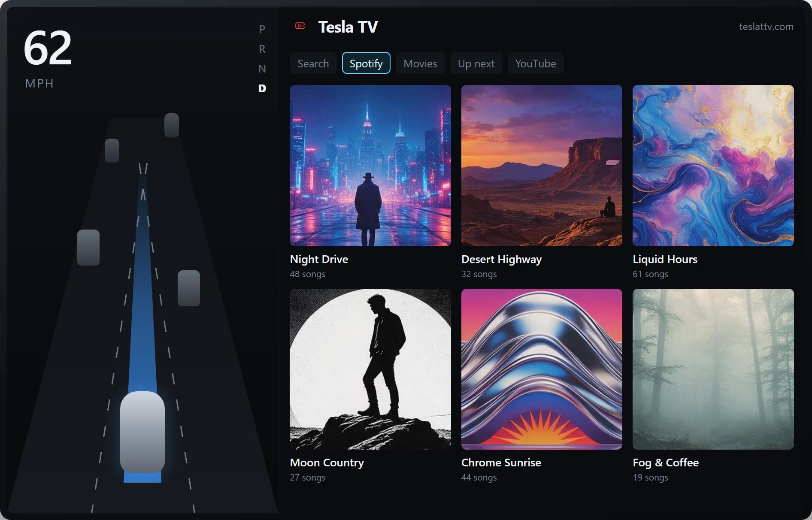Click the MPH unit label

(x=39, y=83)
